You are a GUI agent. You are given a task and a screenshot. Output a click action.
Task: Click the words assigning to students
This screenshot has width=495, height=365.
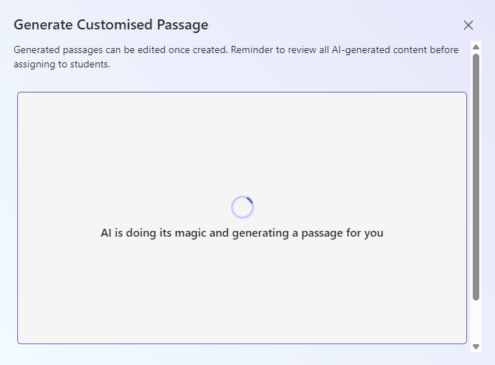click(x=62, y=64)
